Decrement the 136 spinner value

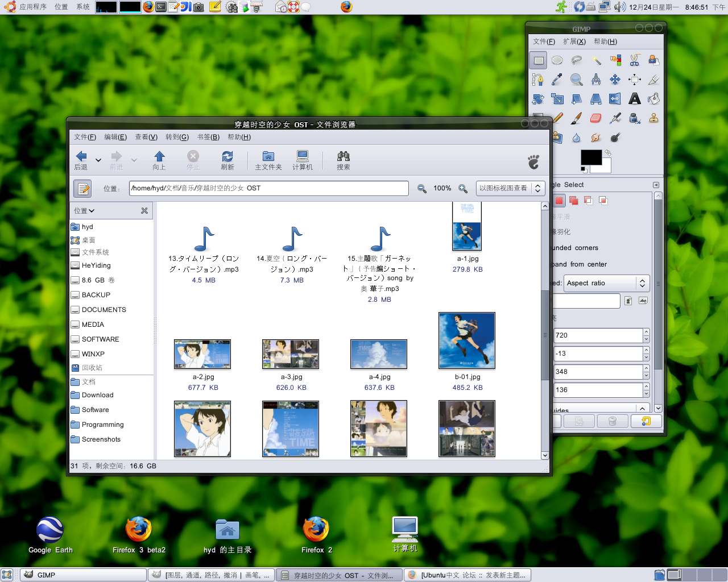(646, 394)
